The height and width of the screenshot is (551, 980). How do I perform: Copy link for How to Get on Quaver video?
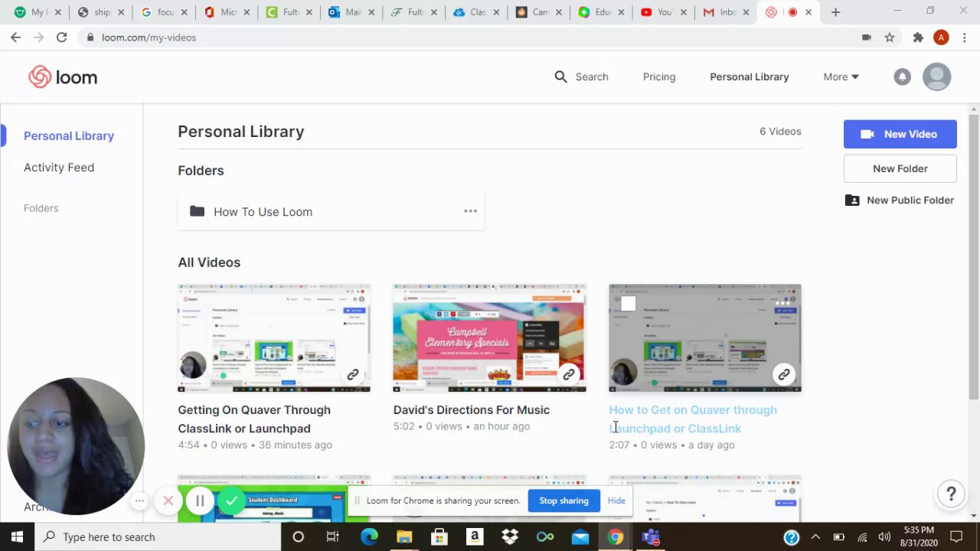[784, 374]
